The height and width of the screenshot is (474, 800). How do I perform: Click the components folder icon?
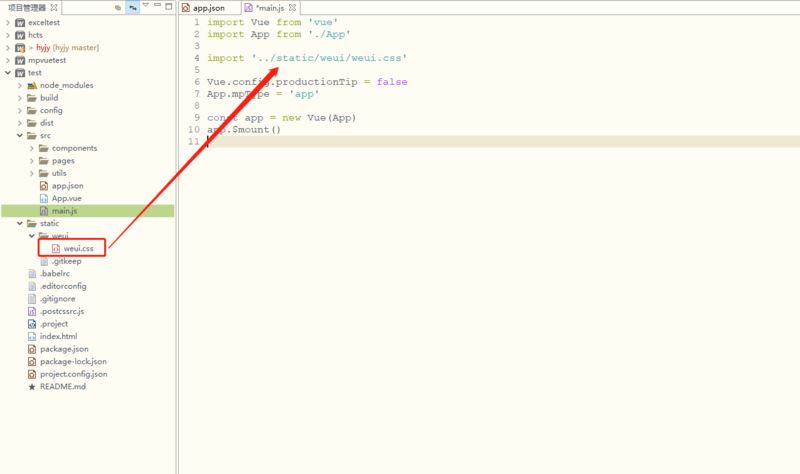click(x=44, y=148)
